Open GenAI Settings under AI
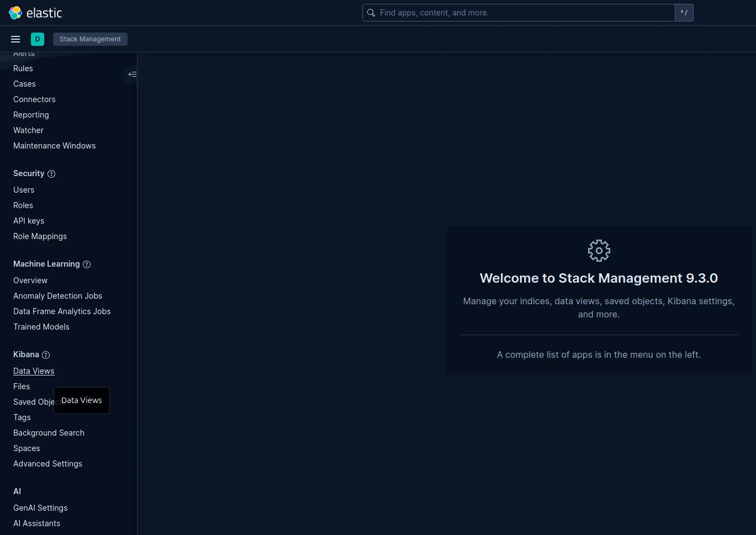756x535 pixels. click(40, 508)
